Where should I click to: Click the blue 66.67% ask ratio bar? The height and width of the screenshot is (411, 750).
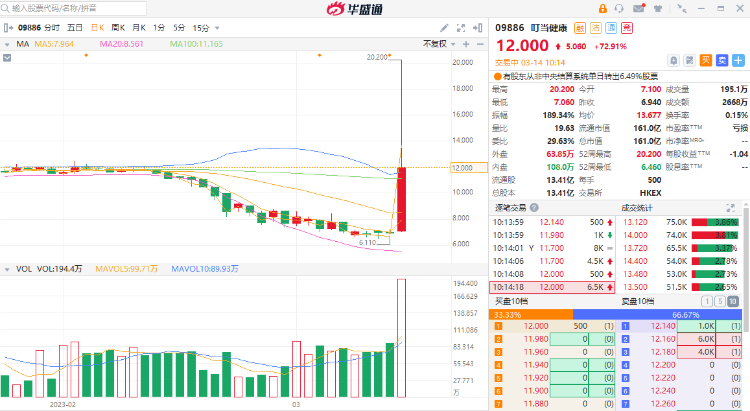pos(657,314)
